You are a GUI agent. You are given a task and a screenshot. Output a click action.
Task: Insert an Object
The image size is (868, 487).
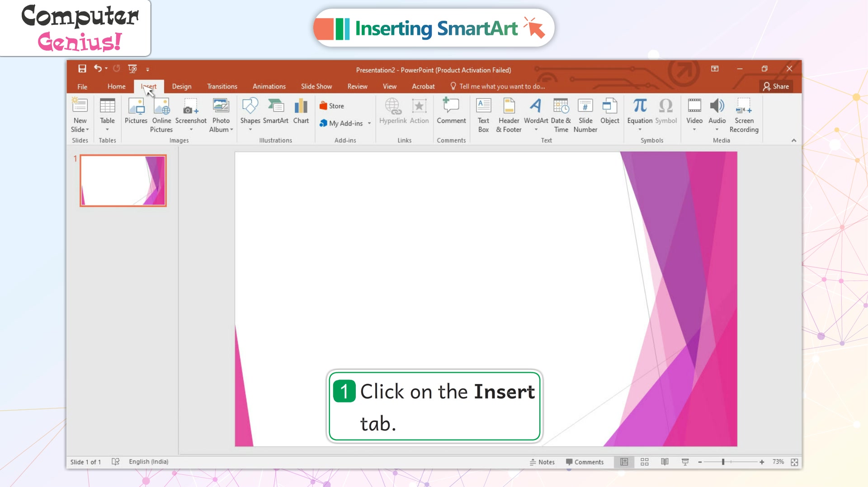tap(610, 111)
